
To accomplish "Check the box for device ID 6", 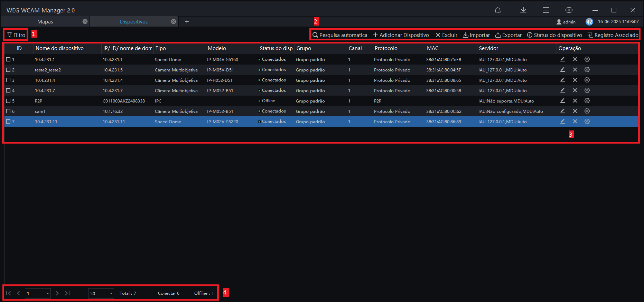I will click(8, 111).
